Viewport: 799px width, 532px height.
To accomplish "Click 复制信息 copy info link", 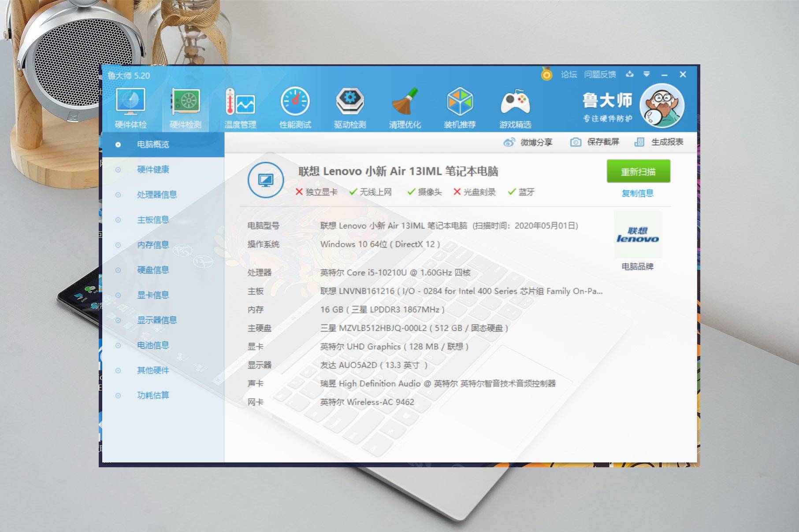I will coord(637,193).
